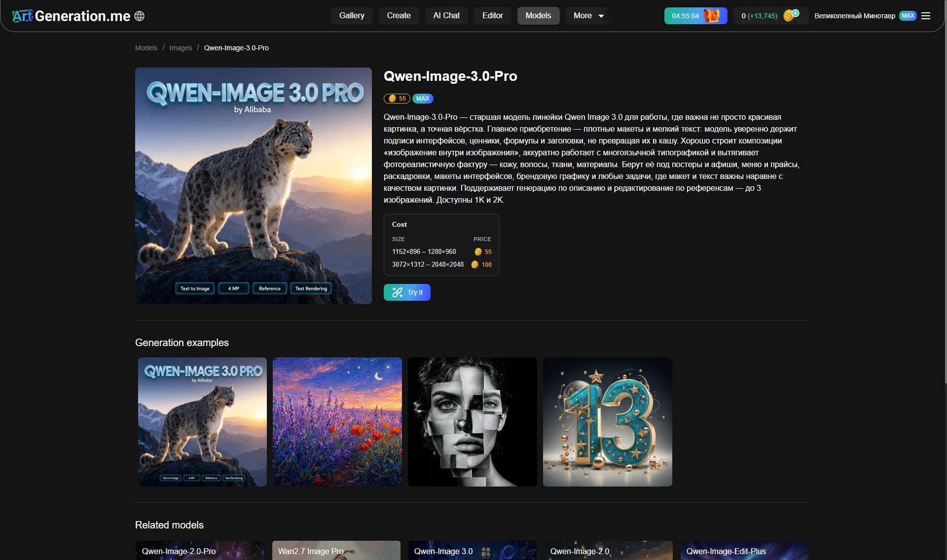Click the MAX badge under model title

click(423, 99)
